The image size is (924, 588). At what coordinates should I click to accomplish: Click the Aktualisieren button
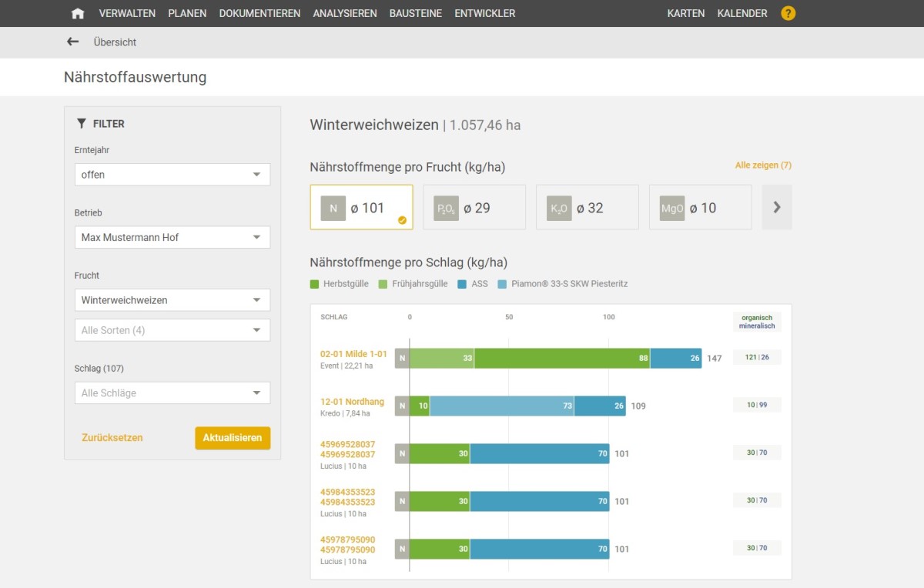click(233, 438)
